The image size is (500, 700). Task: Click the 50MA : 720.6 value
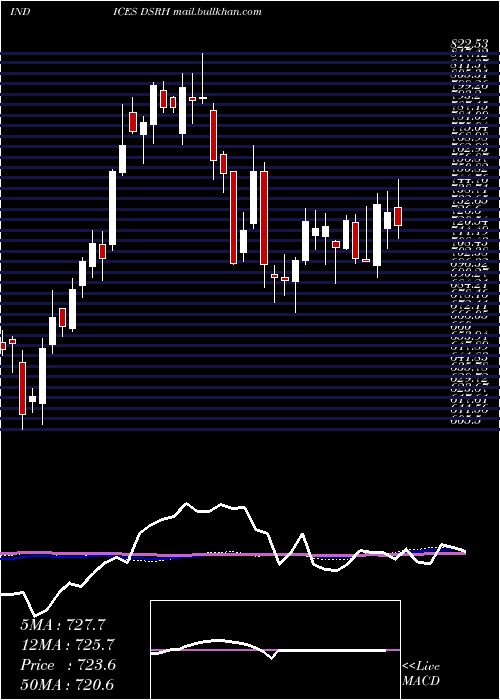click(x=68, y=685)
